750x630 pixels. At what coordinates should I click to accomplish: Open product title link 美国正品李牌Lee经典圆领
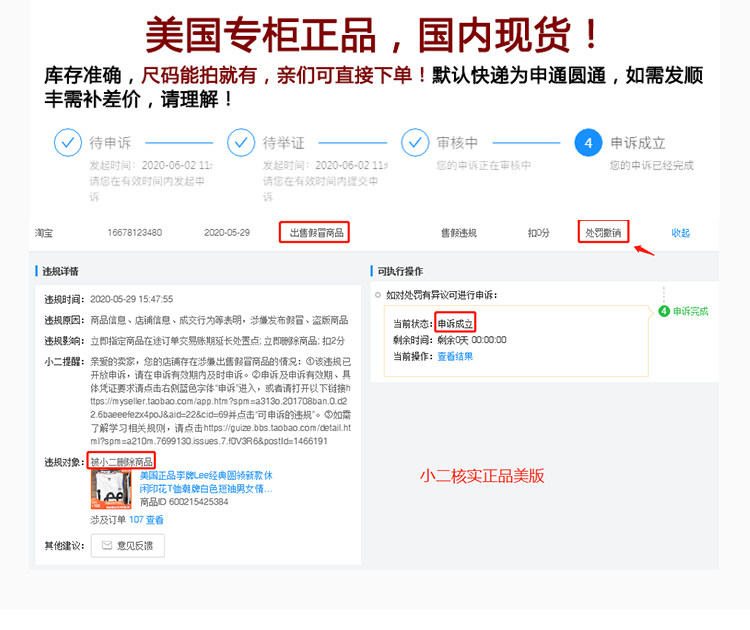pyautogui.click(x=206, y=482)
